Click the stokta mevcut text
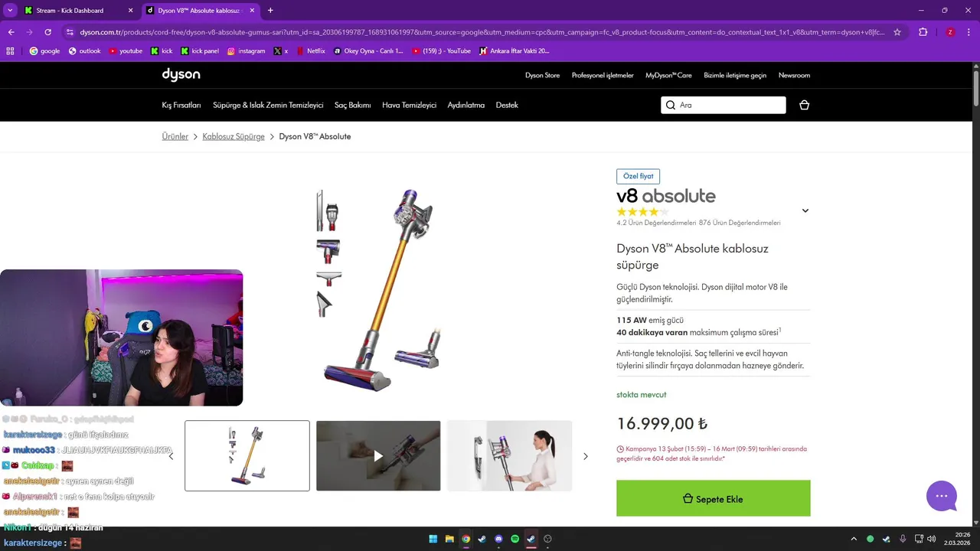Viewport: 980px width, 551px height. click(x=642, y=395)
